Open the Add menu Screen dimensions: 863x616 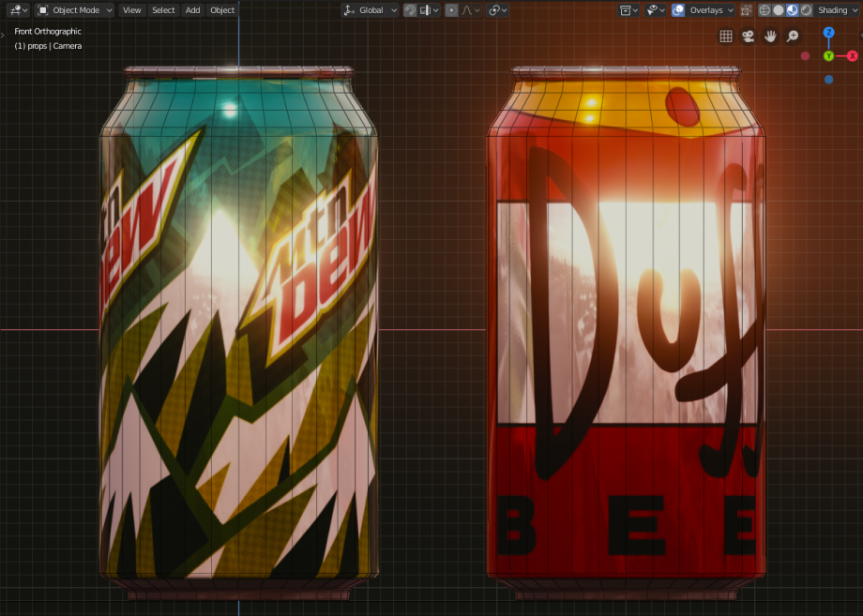(x=192, y=9)
